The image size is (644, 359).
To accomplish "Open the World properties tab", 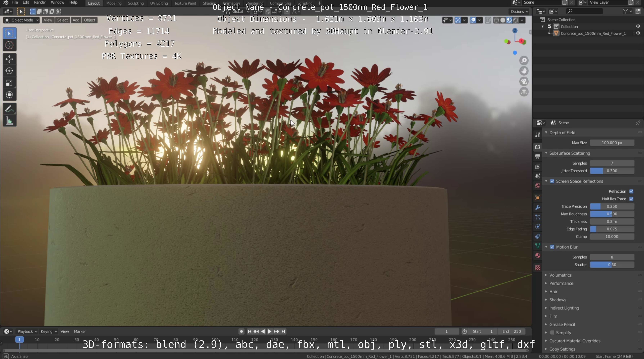I will click(538, 186).
